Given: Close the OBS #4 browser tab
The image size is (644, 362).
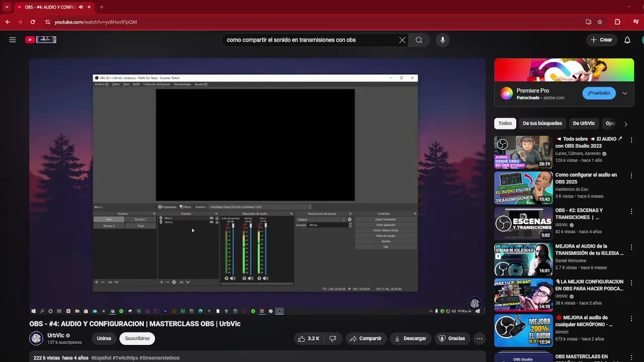Looking at the screenshot, I should (89, 7).
